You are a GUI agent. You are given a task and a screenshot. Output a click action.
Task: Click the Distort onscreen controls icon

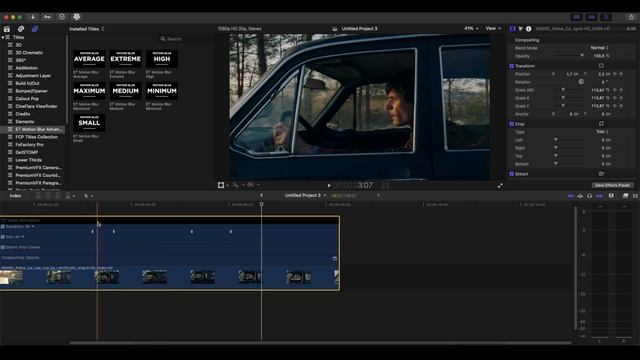pyautogui.click(x=601, y=174)
